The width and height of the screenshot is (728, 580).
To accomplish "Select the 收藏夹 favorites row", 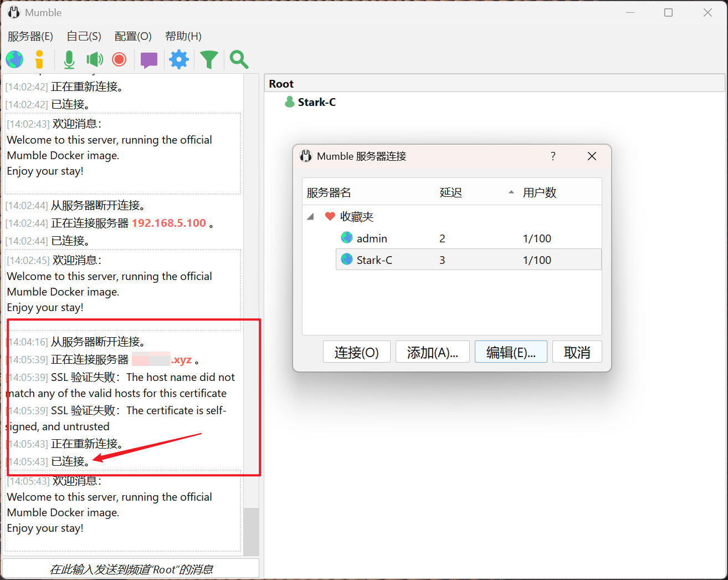I will [x=357, y=217].
